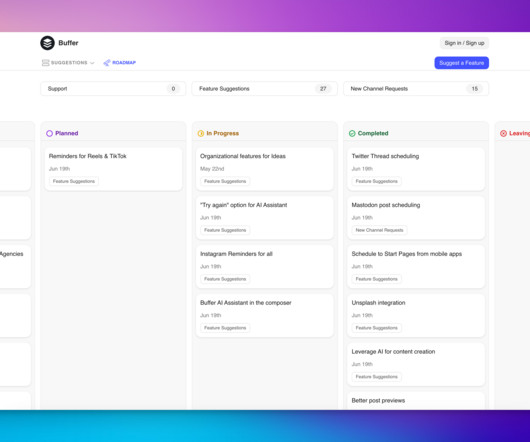Click Jun 19th date on Unsplash integration card
The height and width of the screenshot is (442, 530).
click(x=362, y=315)
